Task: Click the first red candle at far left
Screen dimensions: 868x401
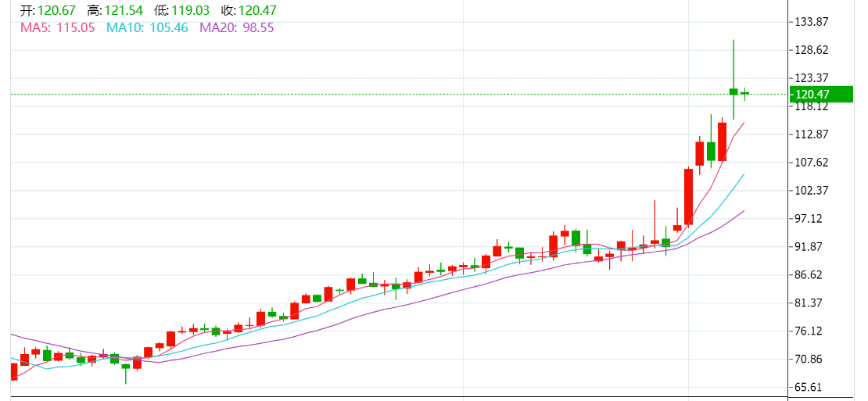Action: coord(13,371)
